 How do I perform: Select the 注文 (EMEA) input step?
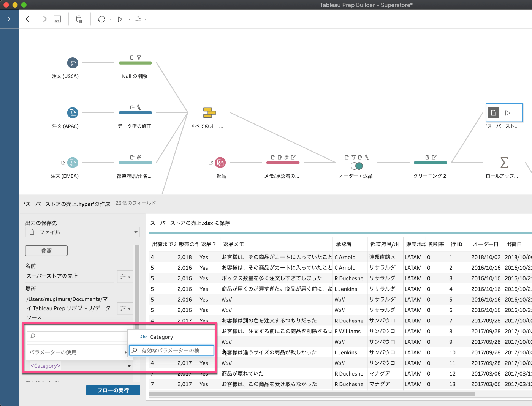point(73,163)
